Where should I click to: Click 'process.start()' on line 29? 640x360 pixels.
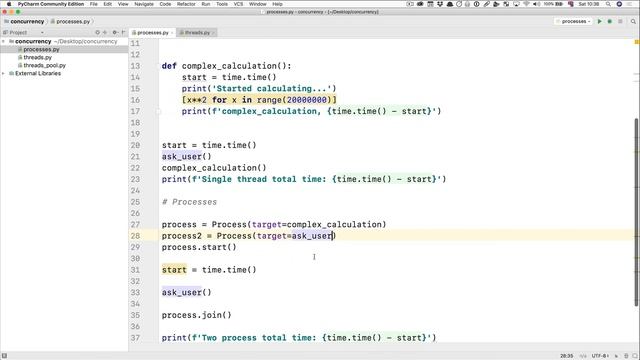(x=199, y=247)
